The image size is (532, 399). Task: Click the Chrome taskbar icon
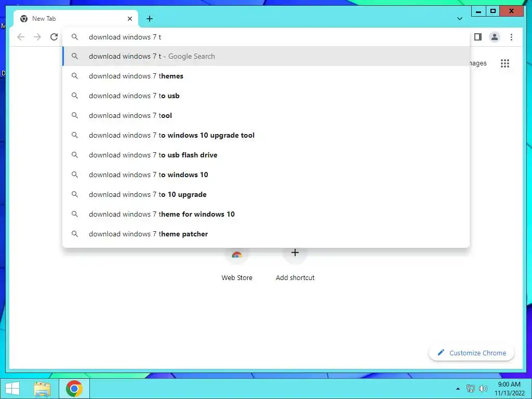click(74, 389)
